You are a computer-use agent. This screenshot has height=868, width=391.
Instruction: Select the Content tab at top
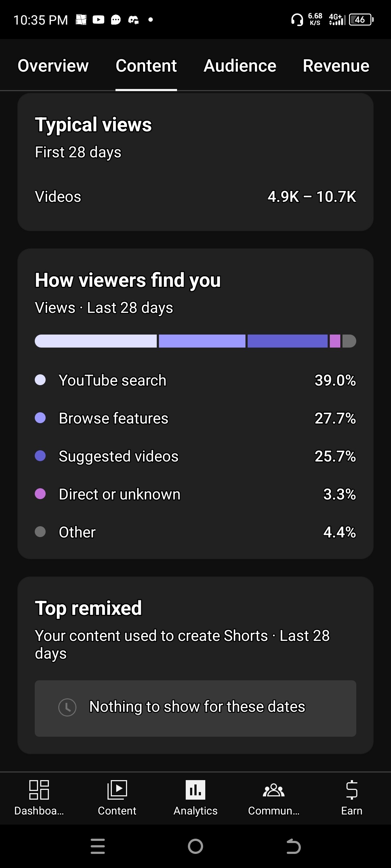[x=146, y=66]
